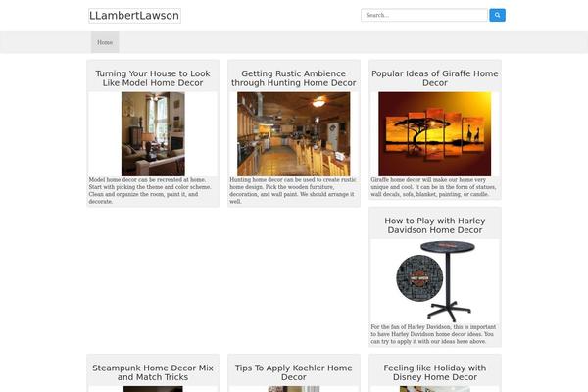Click the model home living room thumbnail
Screen dimensions: 588x392
(153, 134)
